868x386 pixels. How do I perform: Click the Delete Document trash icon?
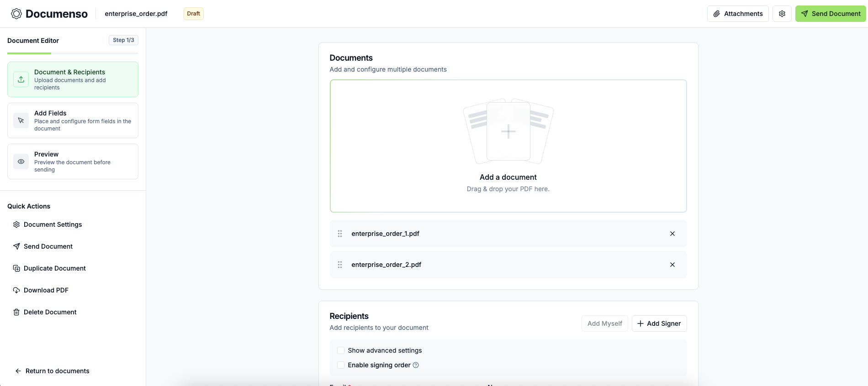click(16, 312)
